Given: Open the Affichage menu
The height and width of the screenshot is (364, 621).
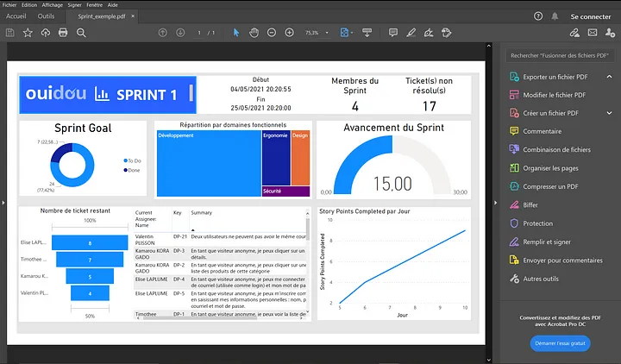Looking at the screenshot, I should 53,5.
